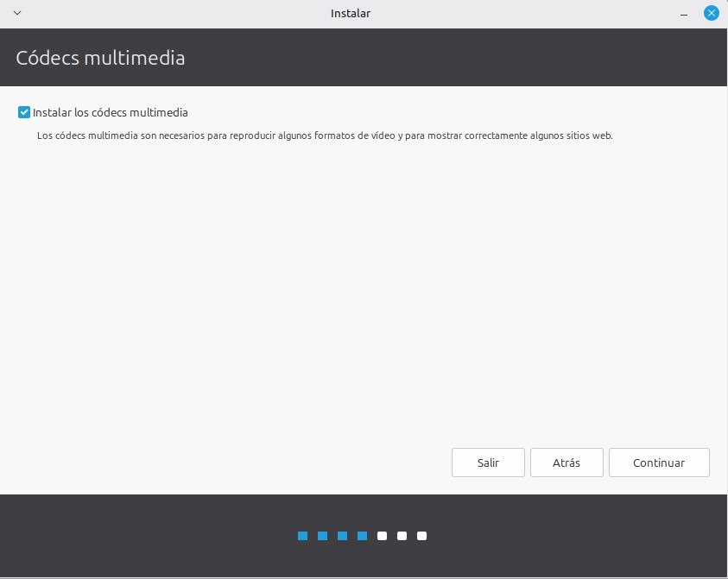Select the middle white progress step square
The height and width of the screenshot is (579, 728).
point(402,536)
